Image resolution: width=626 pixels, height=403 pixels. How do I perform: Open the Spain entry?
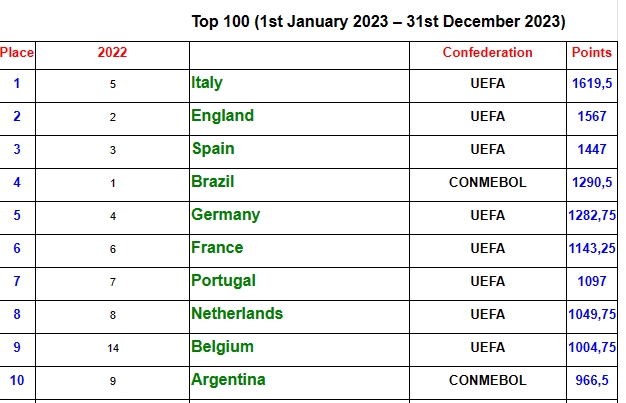[213, 149]
